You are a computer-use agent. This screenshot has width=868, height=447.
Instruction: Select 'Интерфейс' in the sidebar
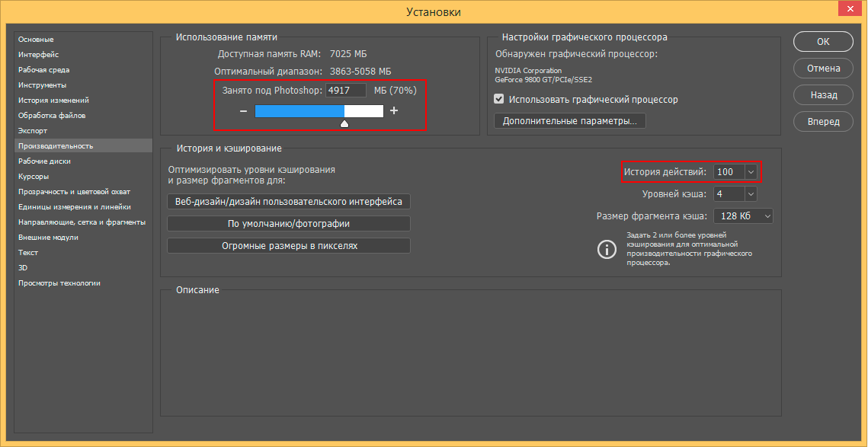click(x=39, y=55)
